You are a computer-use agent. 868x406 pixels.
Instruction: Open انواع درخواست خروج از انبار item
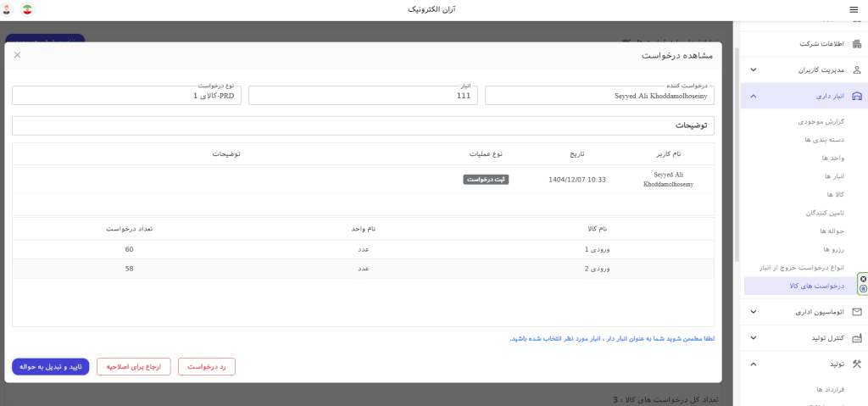[x=803, y=268]
